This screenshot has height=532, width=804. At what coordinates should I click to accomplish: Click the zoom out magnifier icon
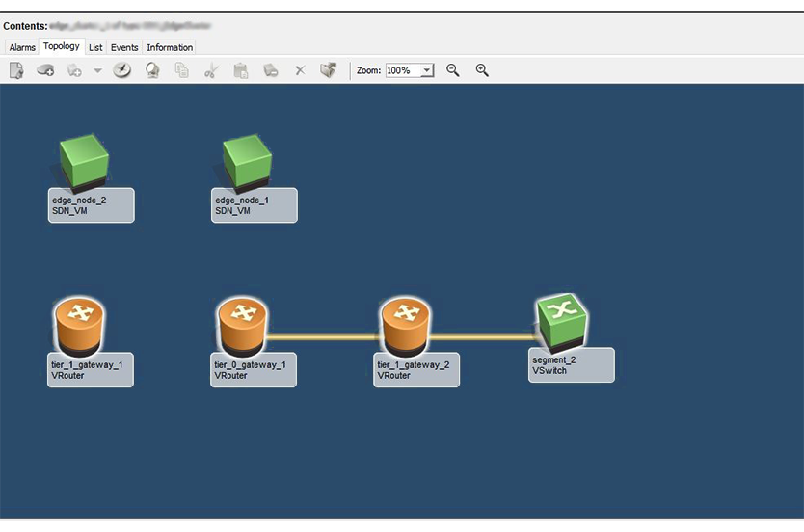tap(453, 70)
